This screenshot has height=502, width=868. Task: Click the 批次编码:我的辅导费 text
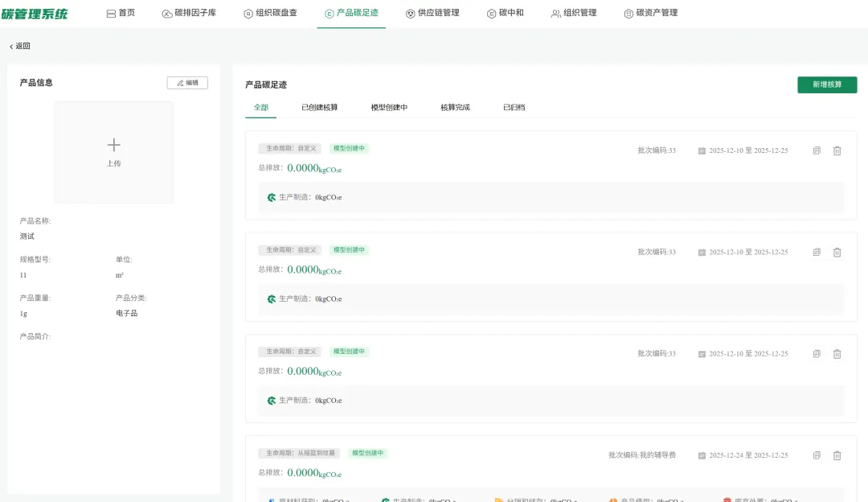642,455
